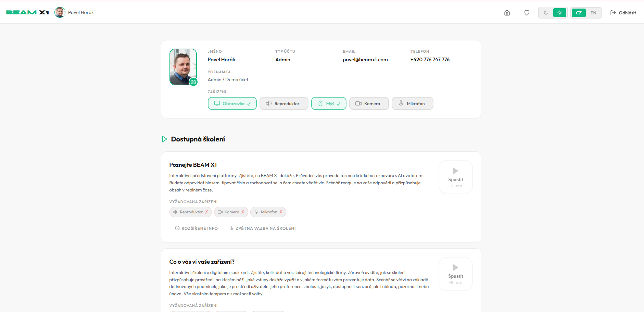Viewport: 644px width, 312px height.
Task: Click the Poznejte BEAM X1 title
Action: (x=193, y=165)
